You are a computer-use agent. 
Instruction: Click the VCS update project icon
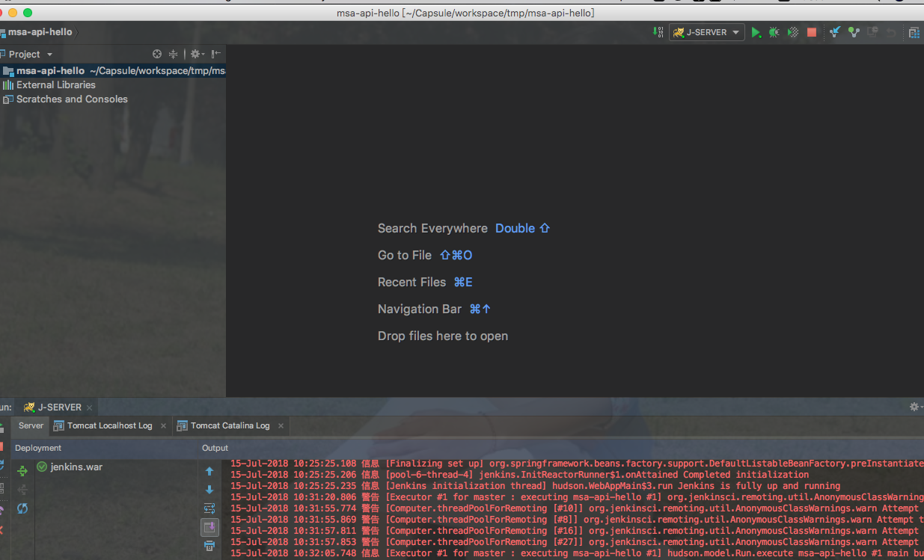tap(835, 32)
